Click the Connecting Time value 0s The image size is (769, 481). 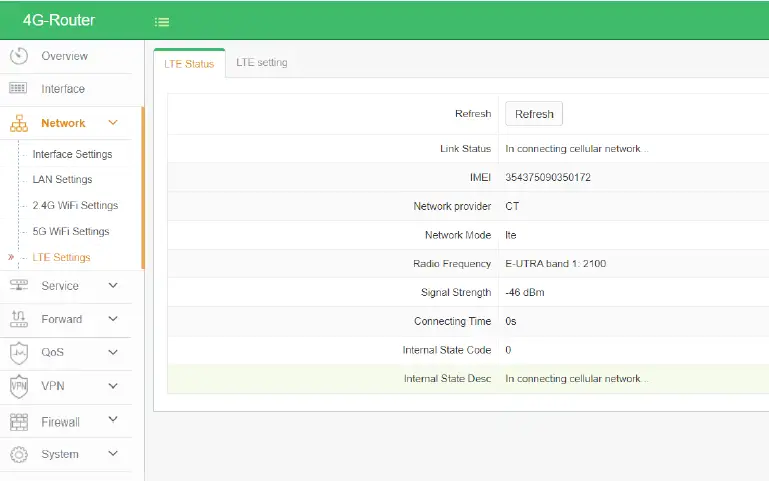(x=511, y=321)
